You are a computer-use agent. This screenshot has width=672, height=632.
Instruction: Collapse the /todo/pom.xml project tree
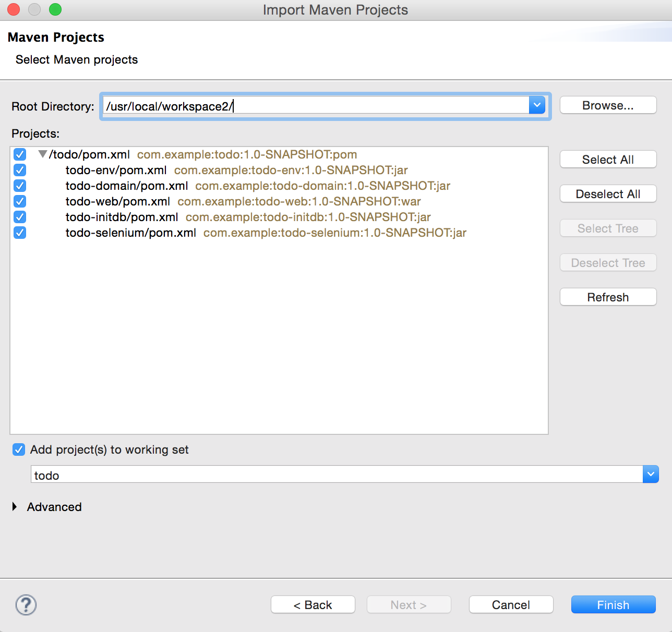(x=42, y=154)
